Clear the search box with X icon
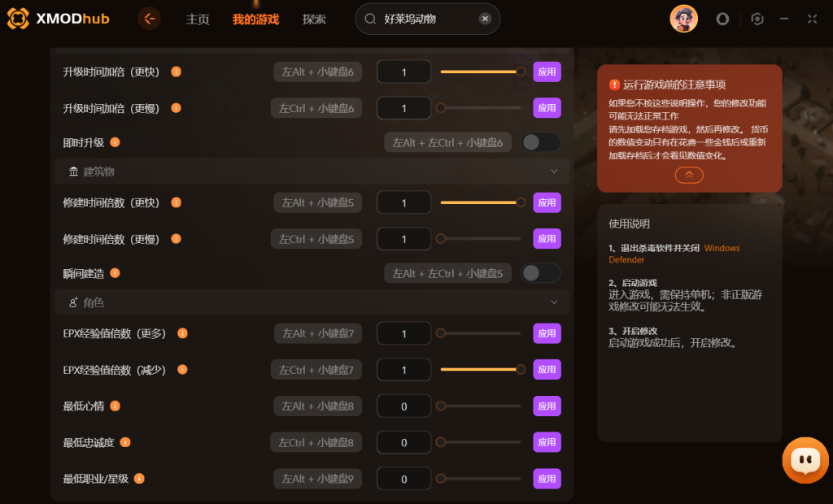833x504 pixels. pos(485,20)
